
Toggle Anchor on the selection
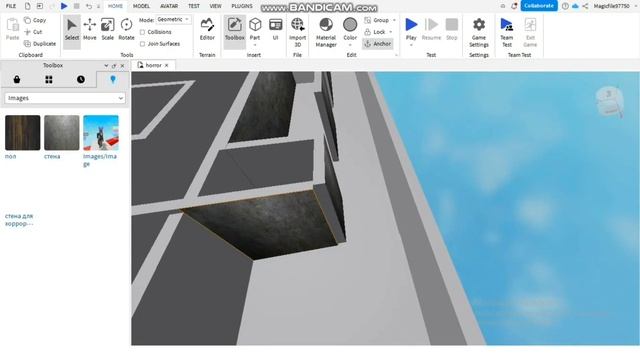pyautogui.click(x=378, y=44)
